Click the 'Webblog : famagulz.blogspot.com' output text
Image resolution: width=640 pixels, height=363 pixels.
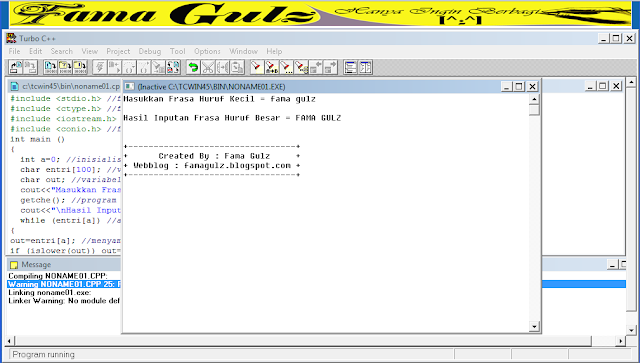[x=212, y=166]
